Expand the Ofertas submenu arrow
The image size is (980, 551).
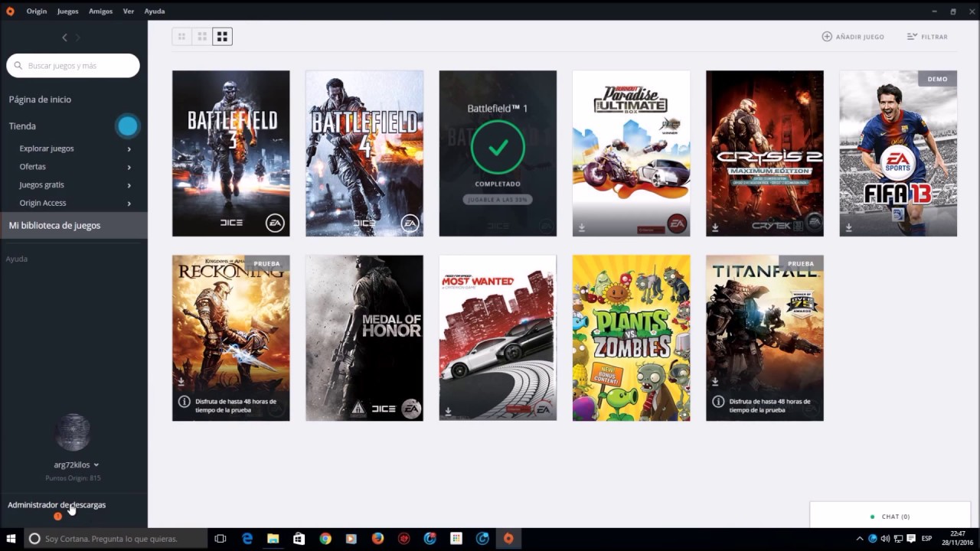129,167
